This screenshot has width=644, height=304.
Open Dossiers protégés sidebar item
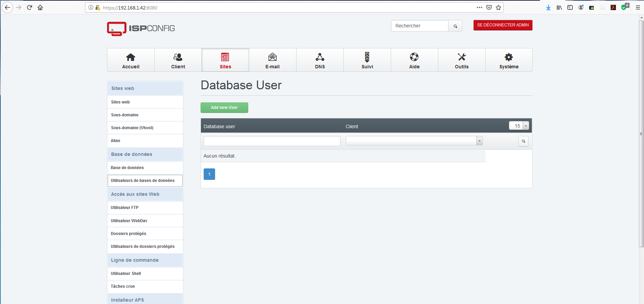tap(145, 234)
